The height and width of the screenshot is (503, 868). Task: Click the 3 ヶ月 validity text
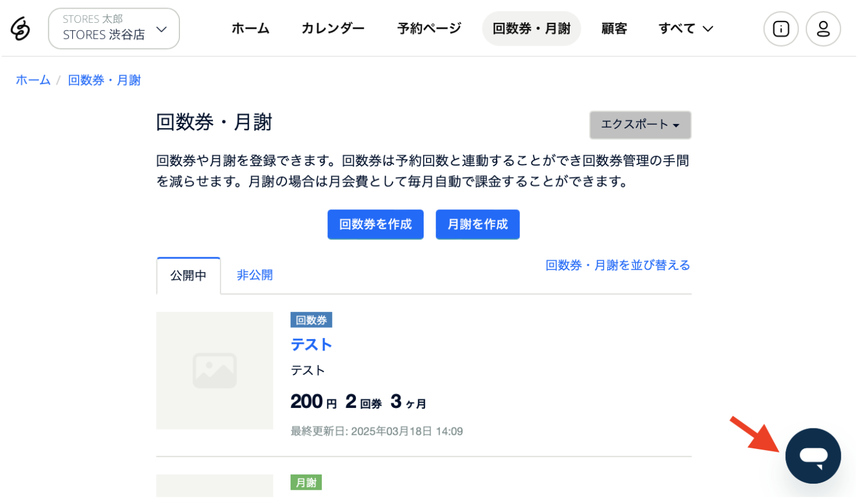tap(408, 402)
